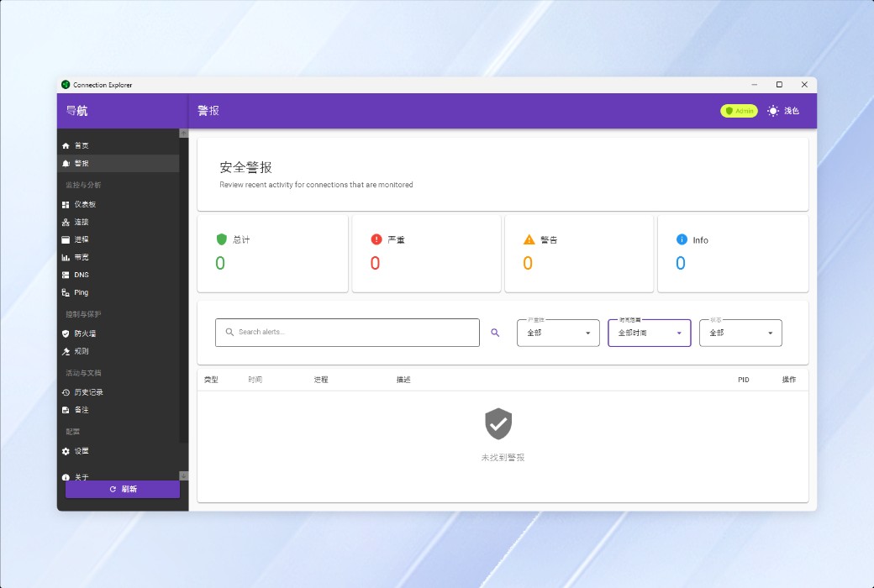Open the 带宽 bandwidth bar chart icon

[x=66, y=258]
